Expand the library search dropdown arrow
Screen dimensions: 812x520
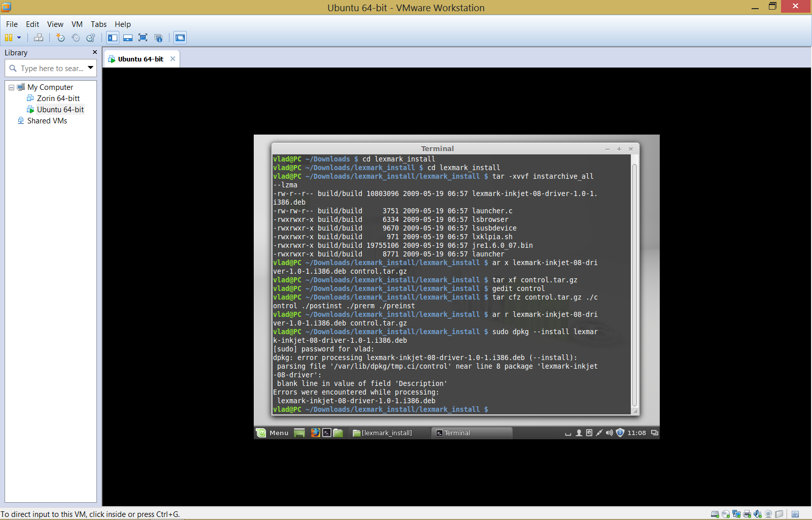(x=91, y=68)
